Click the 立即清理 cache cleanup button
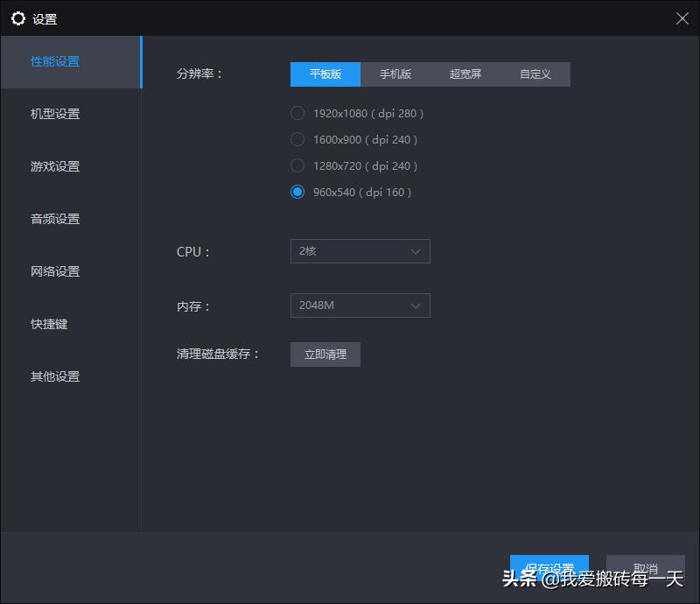700x604 pixels. click(325, 355)
